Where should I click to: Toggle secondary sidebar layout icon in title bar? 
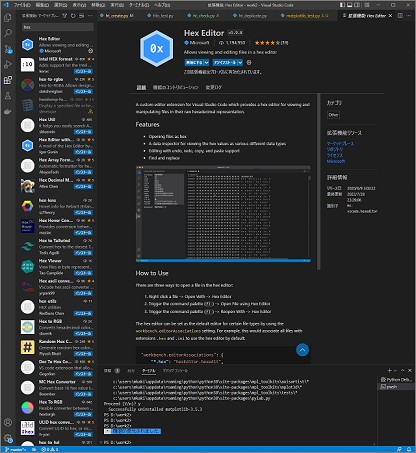pos(357,5)
